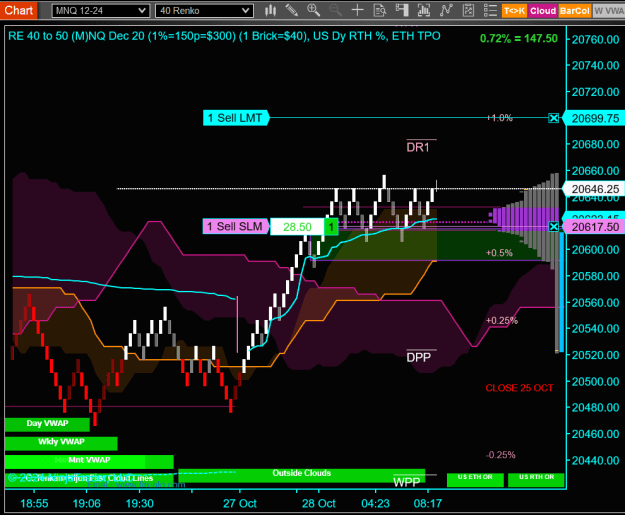The width and height of the screenshot is (625, 515).
Task: Click the Outside Clouds green bar
Action: click(301, 474)
